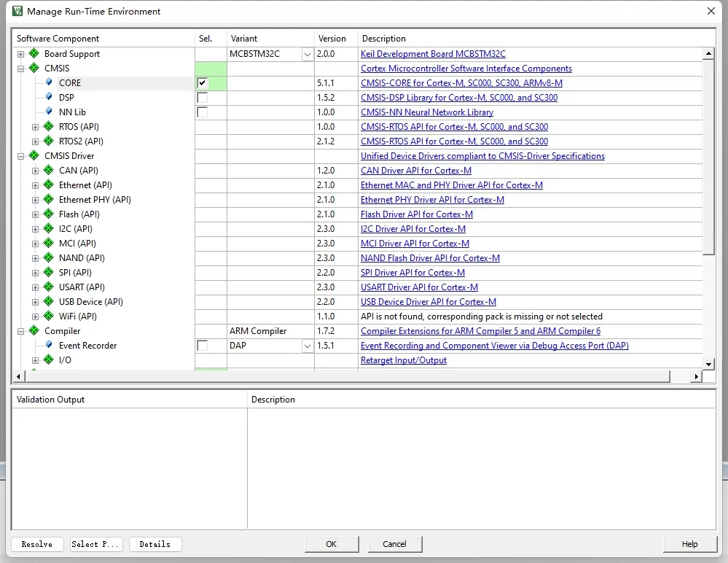The image size is (728, 563).
Task: Select the blue CORE component icon
Action: (49, 83)
